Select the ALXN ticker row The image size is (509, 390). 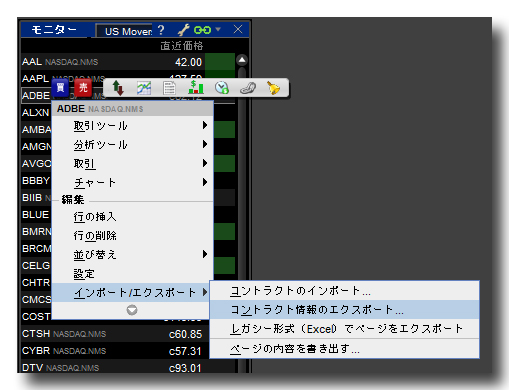coord(36,113)
